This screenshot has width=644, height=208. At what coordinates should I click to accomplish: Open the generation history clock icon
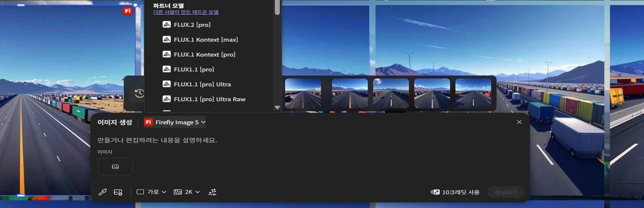coord(139,93)
